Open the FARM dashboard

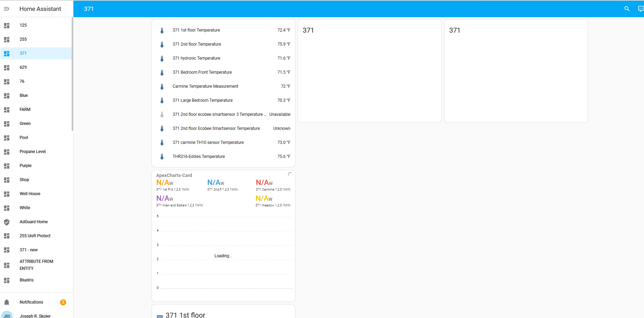pyautogui.click(x=25, y=110)
